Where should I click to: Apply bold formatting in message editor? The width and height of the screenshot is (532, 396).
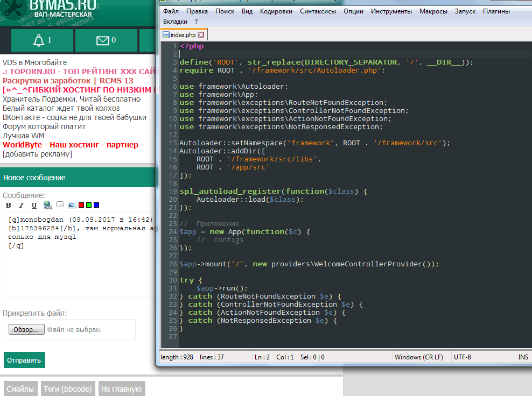[9, 205]
